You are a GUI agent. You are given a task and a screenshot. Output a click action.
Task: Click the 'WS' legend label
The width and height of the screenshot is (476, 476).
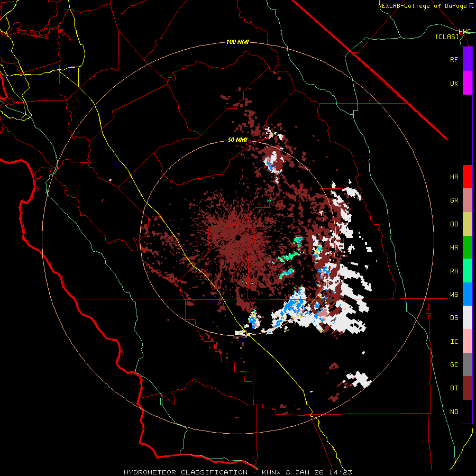pos(454,295)
